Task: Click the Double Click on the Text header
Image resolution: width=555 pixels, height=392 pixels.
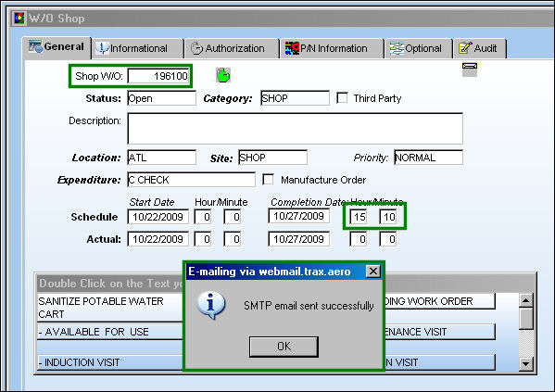Action: tap(110, 284)
